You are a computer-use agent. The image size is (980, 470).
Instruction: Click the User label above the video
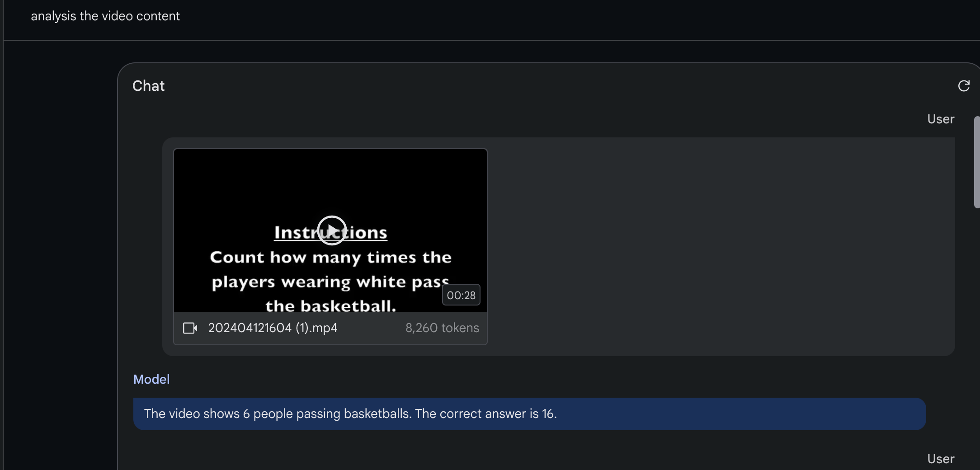click(941, 119)
